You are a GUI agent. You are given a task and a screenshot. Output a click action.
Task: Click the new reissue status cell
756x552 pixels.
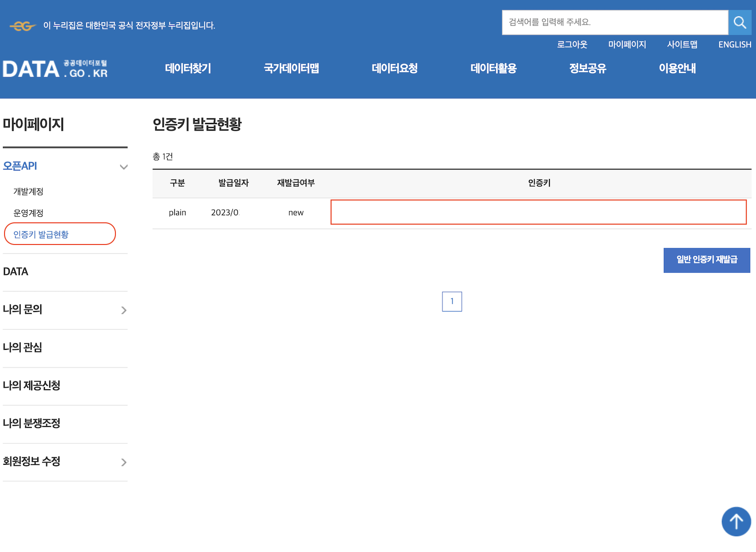pos(296,213)
